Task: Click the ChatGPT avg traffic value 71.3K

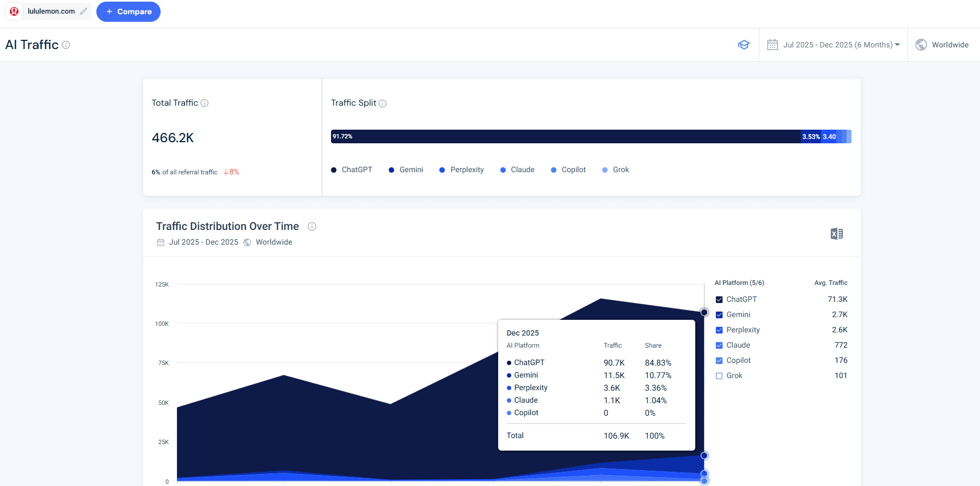Action: [x=837, y=299]
